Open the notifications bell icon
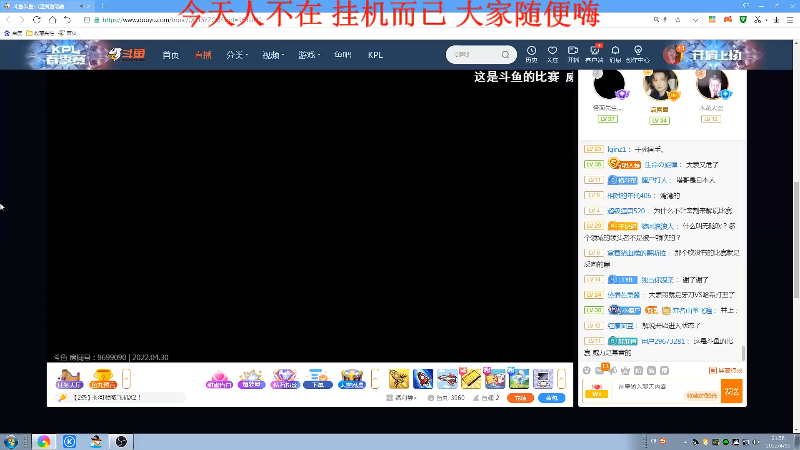The width and height of the screenshot is (800, 450). point(615,54)
